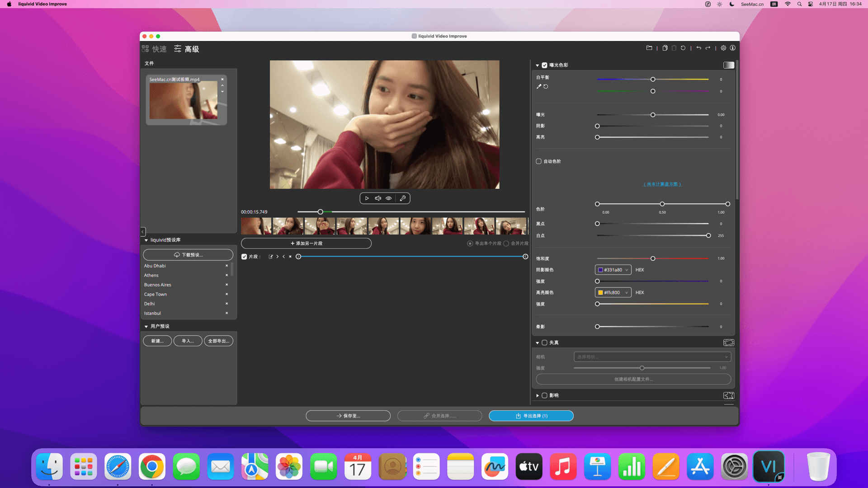Copy settings with the copy icon
The image size is (868, 488).
pos(665,48)
